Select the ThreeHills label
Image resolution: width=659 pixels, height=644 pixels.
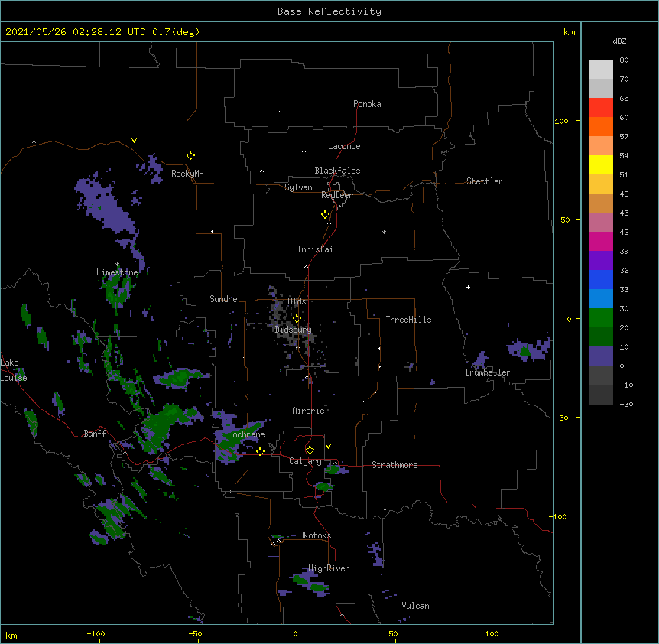coord(408,320)
